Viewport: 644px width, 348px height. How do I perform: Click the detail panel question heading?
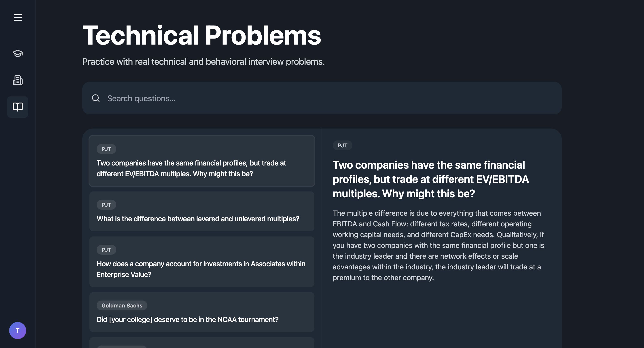pyautogui.click(x=431, y=179)
